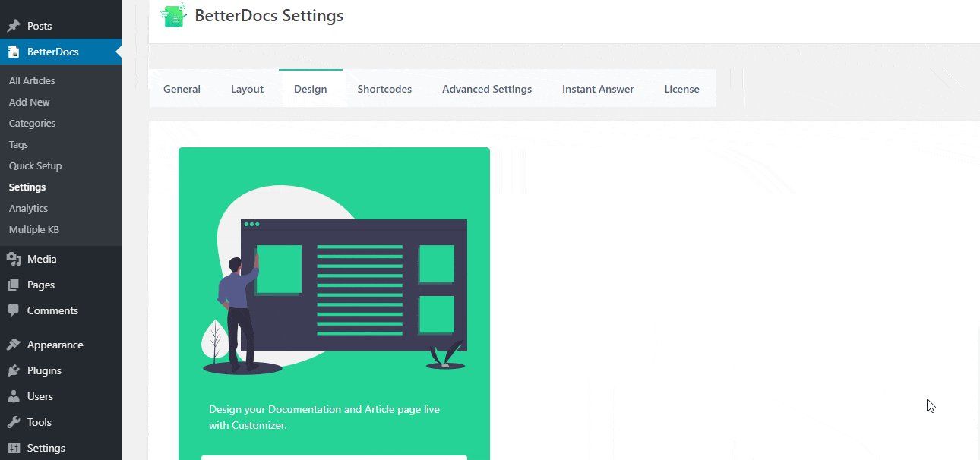Open the License tab
Viewport: 980px width, 460px height.
coord(681,88)
